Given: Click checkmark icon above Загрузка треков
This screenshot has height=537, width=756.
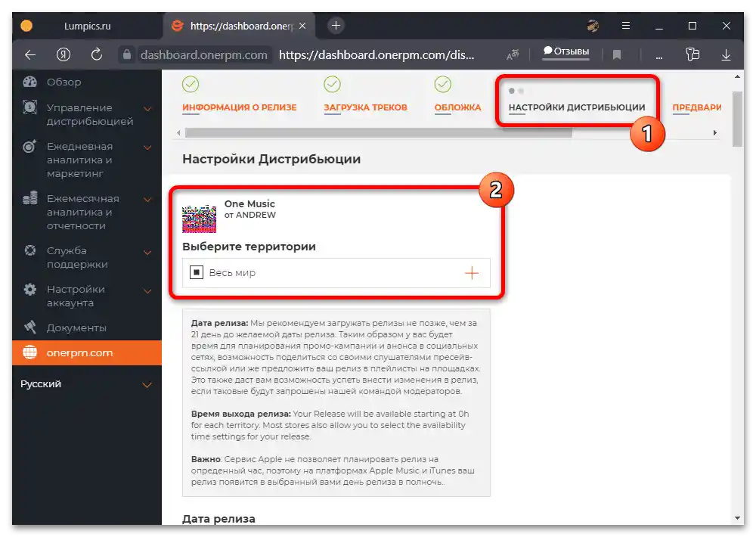Looking at the screenshot, I should 332,85.
